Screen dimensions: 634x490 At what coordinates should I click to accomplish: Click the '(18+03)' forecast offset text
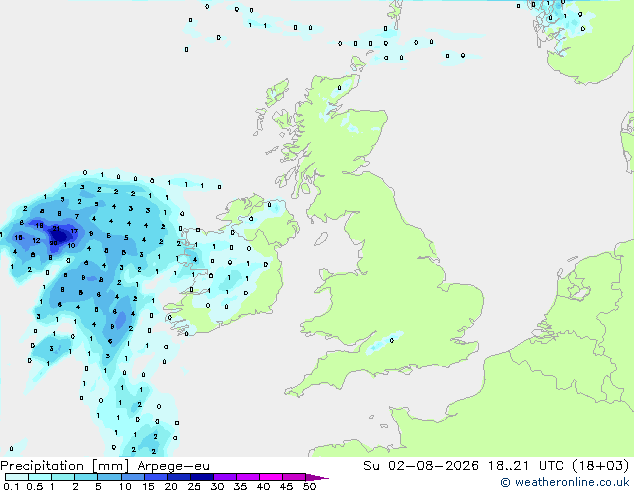[601, 466]
